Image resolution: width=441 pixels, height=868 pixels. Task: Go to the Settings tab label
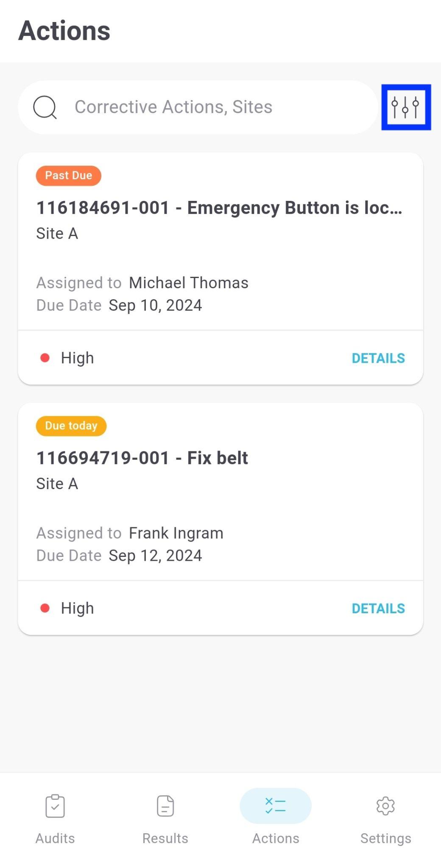(x=386, y=838)
